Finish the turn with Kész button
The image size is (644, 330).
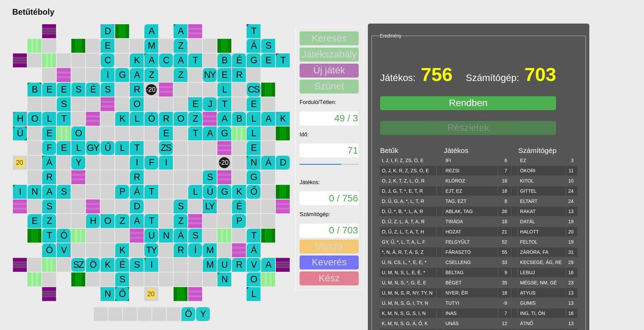pyautogui.click(x=329, y=279)
